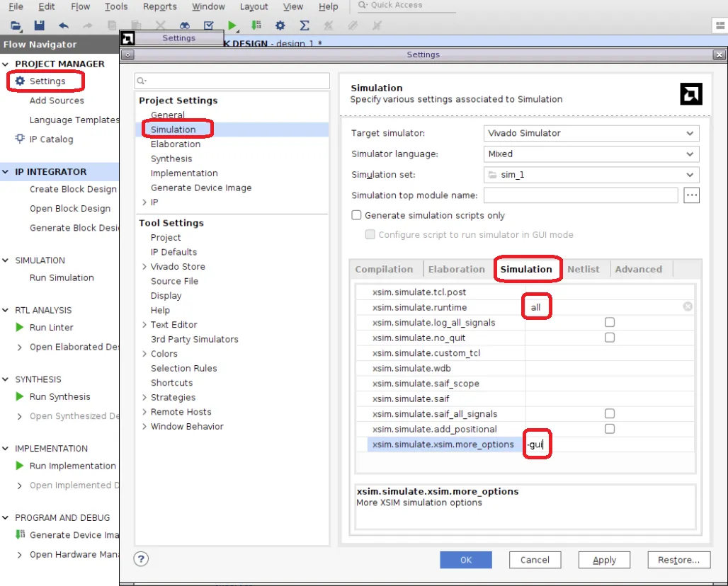The width and height of the screenshot is (728, 586).
Task: Switch to the Netlist tab
Action: point(583,269)
